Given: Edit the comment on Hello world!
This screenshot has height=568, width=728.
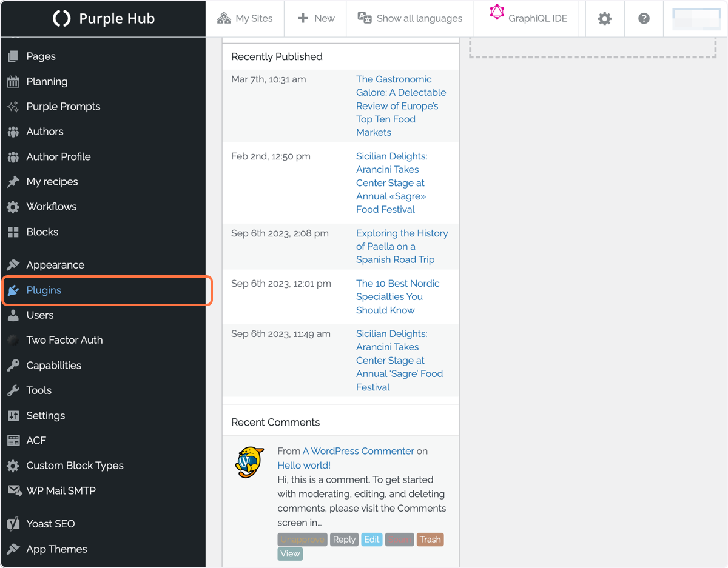Looking at the screenshot, I should click(x=372, y=540).
